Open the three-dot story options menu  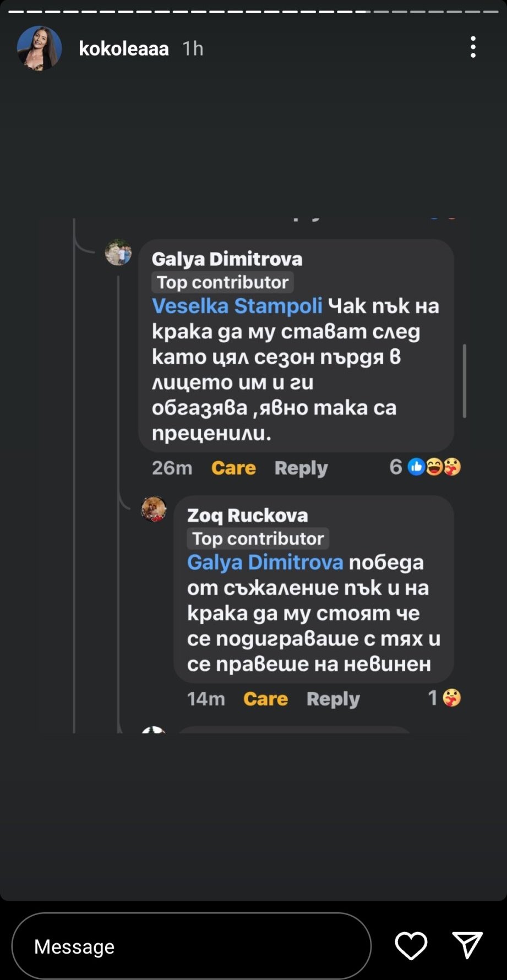click(x=473, y=47)
